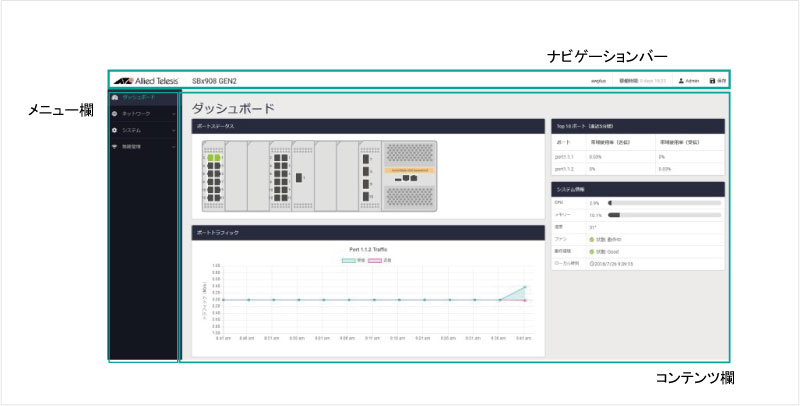Select the right green port on first line card

(x=217, y=158)
